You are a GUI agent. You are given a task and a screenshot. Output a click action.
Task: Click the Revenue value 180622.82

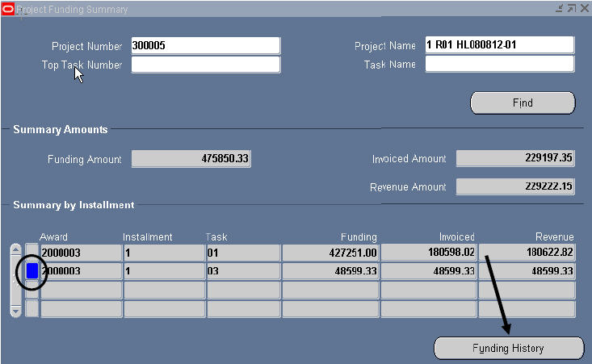(x=527, y=252)
